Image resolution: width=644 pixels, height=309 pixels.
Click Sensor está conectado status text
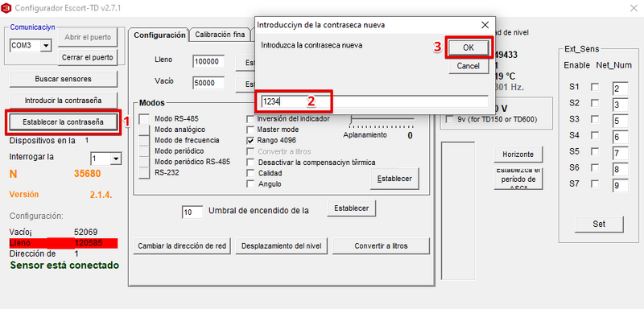(64, 265)
